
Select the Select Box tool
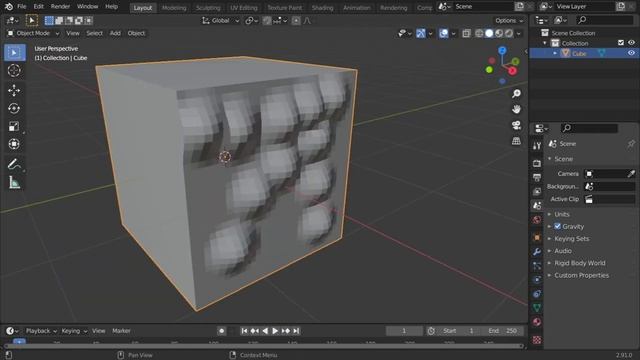click(x=14, y=53)
